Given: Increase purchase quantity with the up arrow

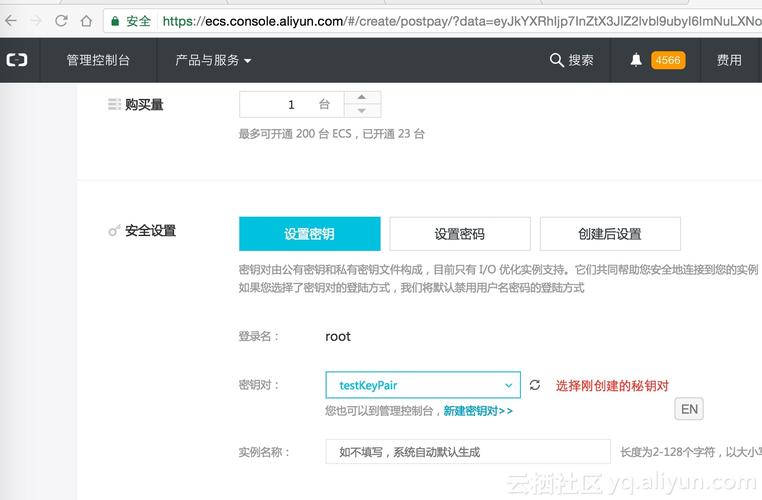Looking at the screenshot, I should (362, 97).
